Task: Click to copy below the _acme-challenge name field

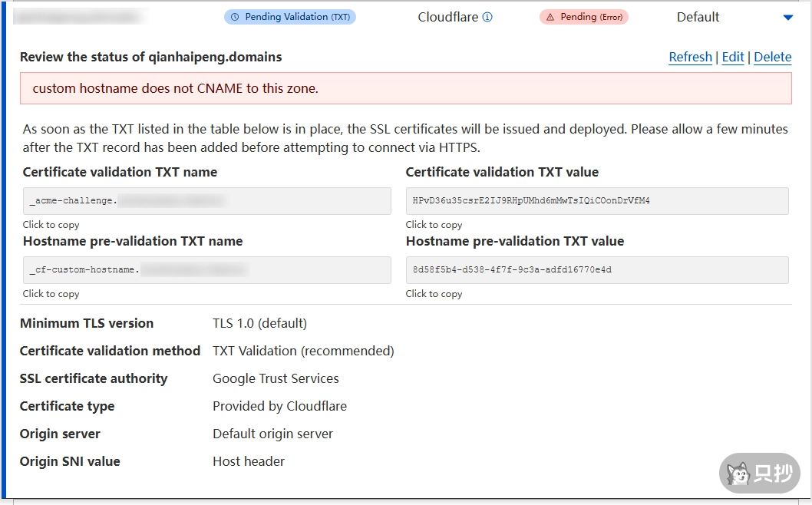Action: click(x=51, y=225)
